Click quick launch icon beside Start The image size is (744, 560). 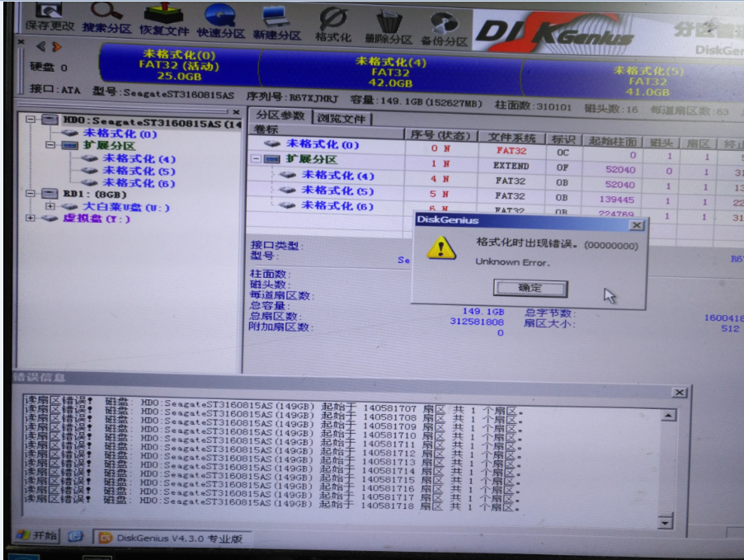click(75, 537)
